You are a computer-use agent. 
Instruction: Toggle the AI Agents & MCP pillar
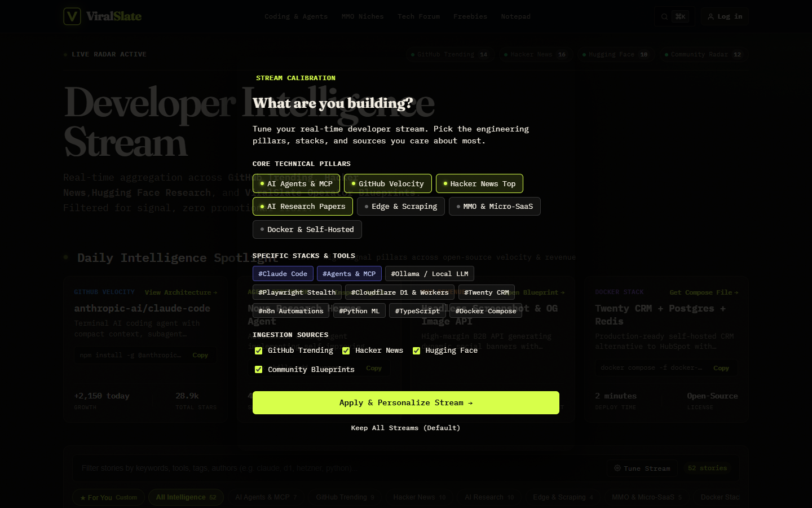[296, 183]
